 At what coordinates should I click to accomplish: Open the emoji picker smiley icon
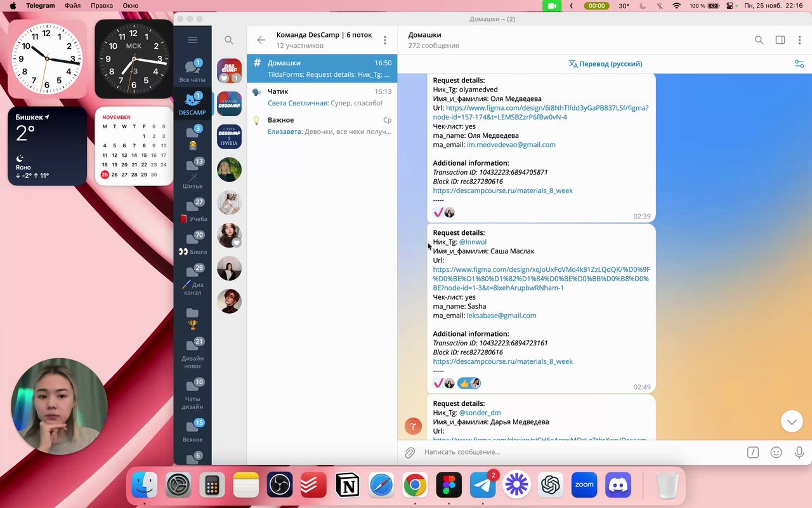(776, 452)
